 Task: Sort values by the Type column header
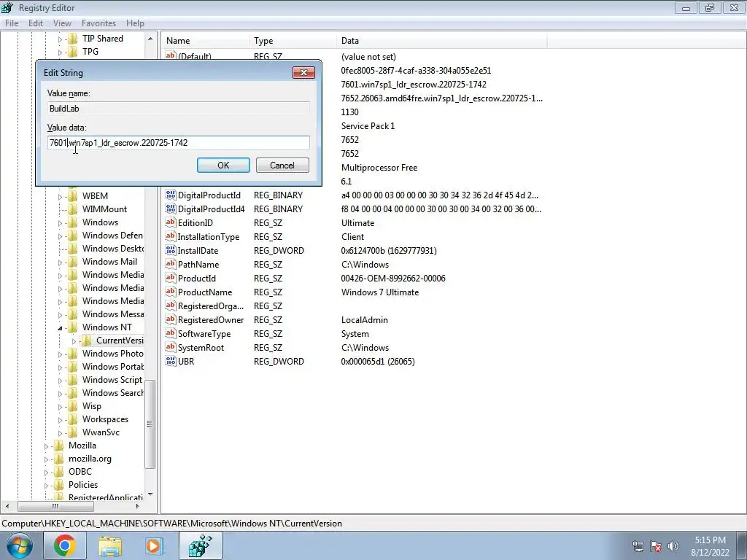(293, 41)
